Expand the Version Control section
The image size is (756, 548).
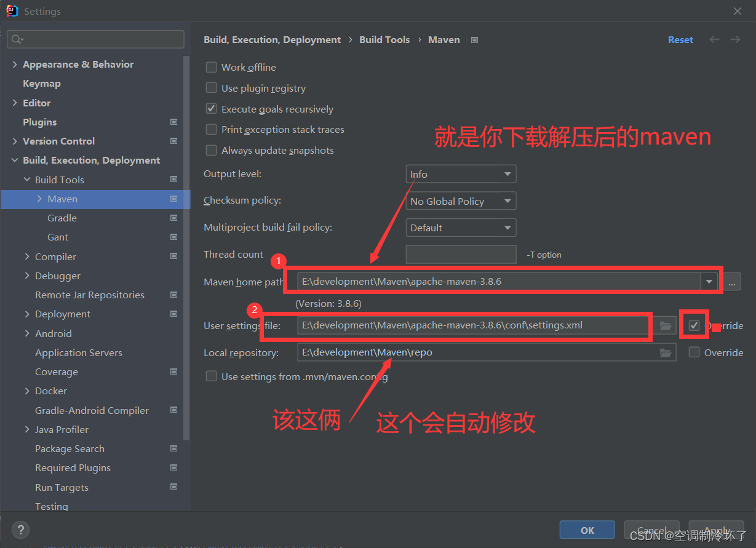(15, 141)
